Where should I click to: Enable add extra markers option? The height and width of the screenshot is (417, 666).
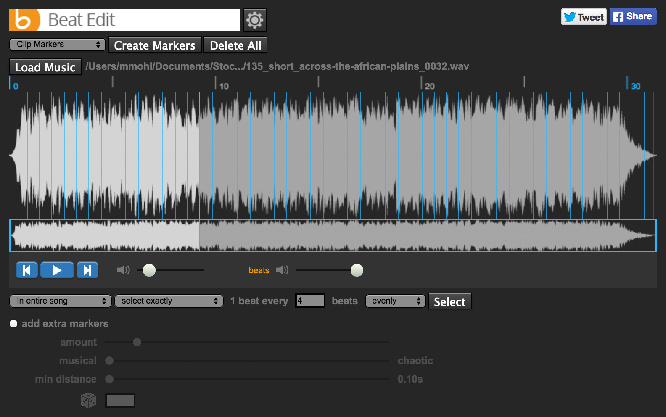point(14,323)
